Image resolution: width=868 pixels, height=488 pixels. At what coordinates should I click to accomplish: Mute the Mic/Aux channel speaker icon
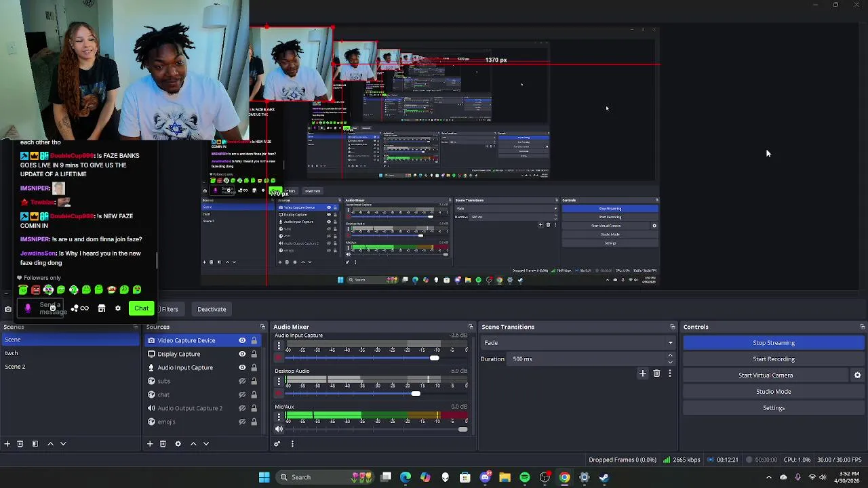279,429
